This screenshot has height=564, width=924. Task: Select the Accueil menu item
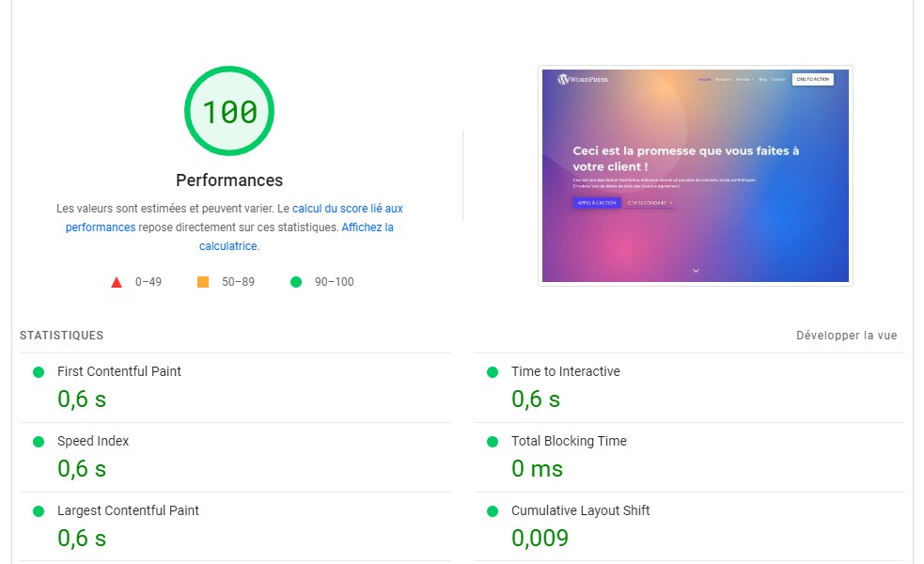tap(704, 79)
